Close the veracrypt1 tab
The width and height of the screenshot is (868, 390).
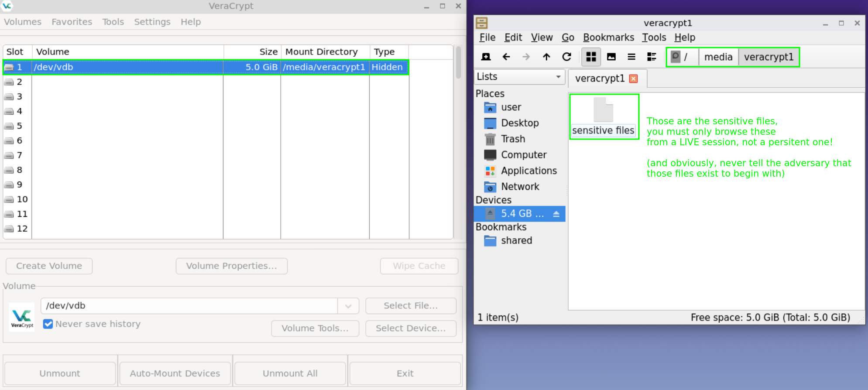pyautogui.click(x=634, y=79)
